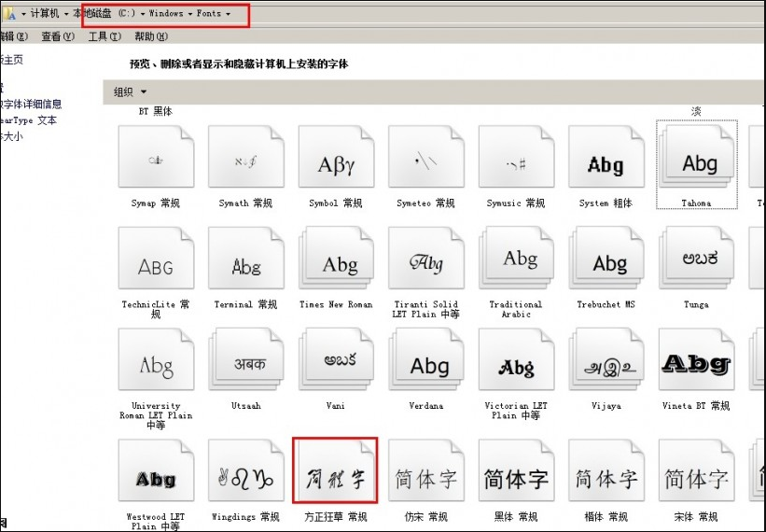Click the Tiranti Solid LET Plain font icon
The image size is (766, 532).
(426, 258)
